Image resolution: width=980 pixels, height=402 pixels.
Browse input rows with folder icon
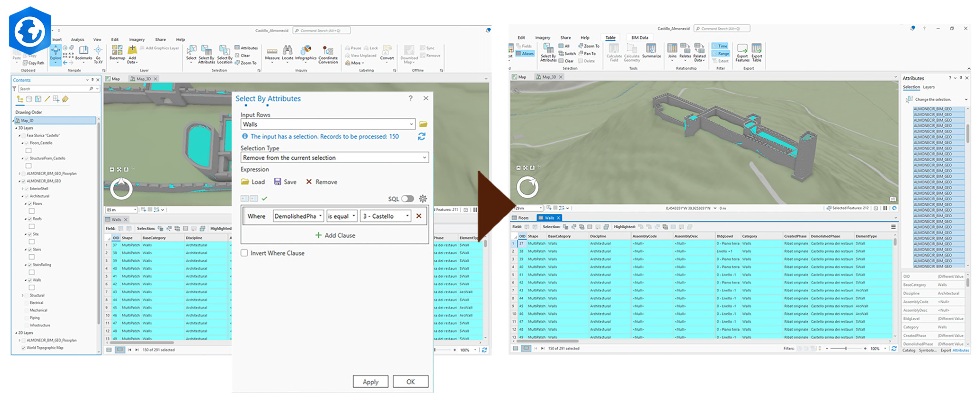point(423,124)
